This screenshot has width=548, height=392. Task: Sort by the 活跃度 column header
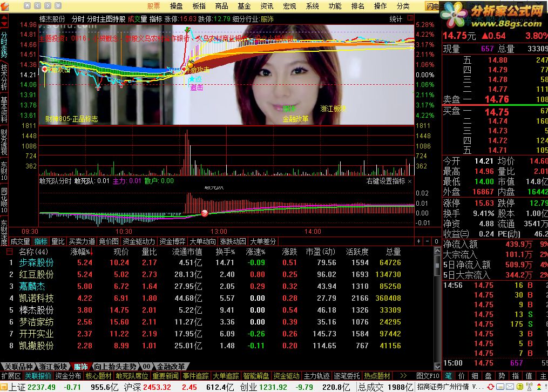357,252
